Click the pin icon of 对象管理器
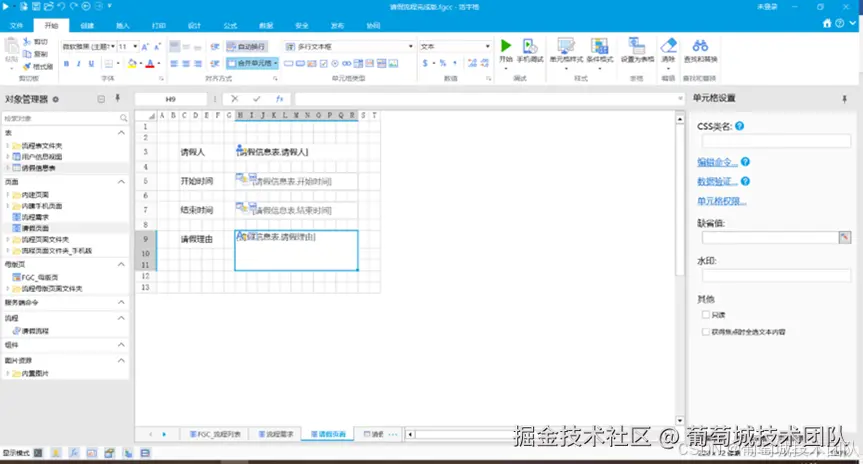 117,99
